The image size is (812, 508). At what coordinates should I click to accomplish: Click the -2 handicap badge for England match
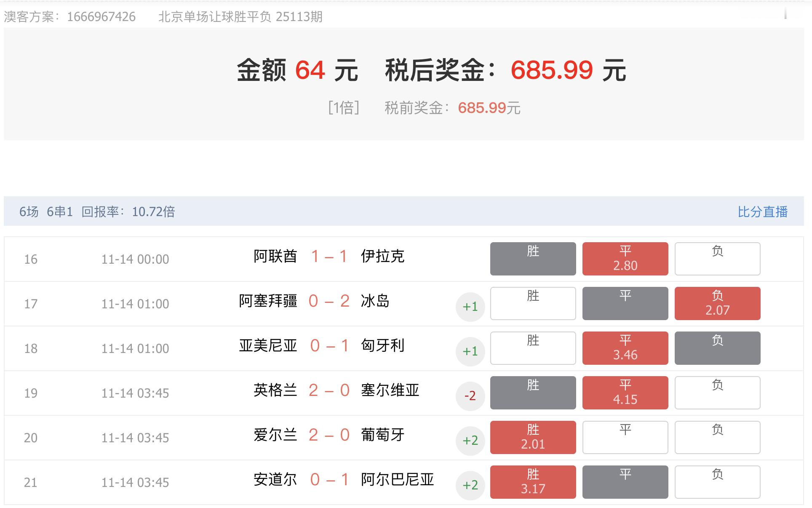tap(470, 396)
